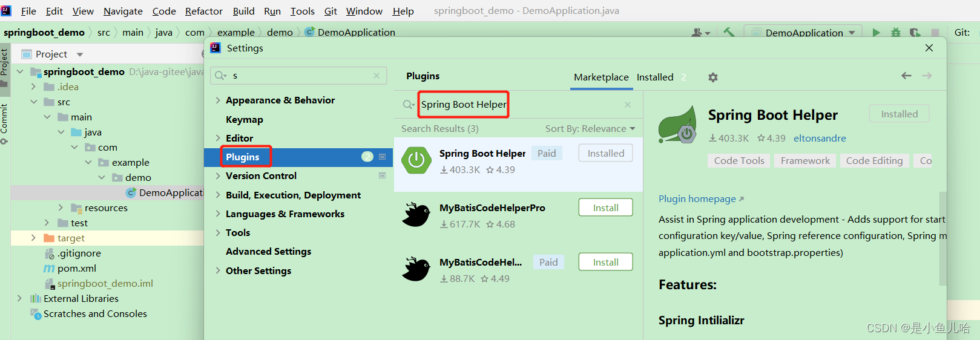Click the IntelliJ IDEA logo in menu bar
This screenshot has height=340, width=980.
pos(6,10)
